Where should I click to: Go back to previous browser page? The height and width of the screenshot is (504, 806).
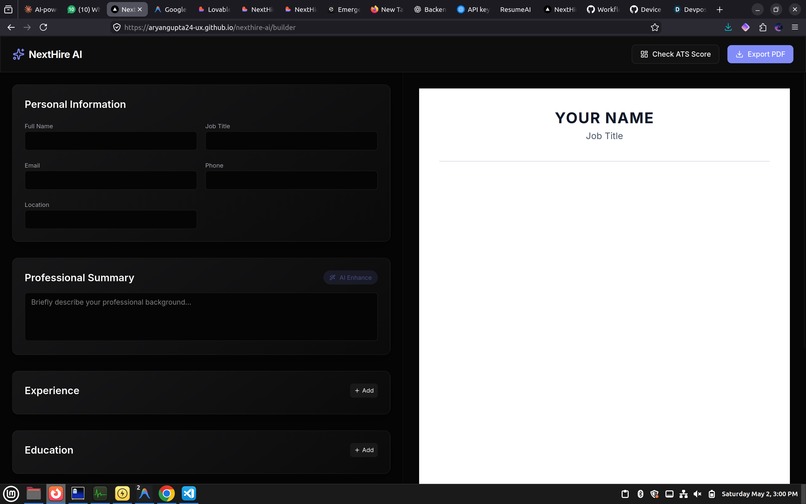11,27
